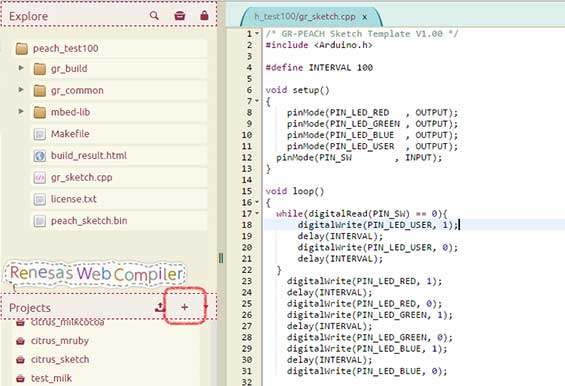Click the toolbox icon in Explore header
Screen dimensions: 565x386
click(x=179, y=15)
